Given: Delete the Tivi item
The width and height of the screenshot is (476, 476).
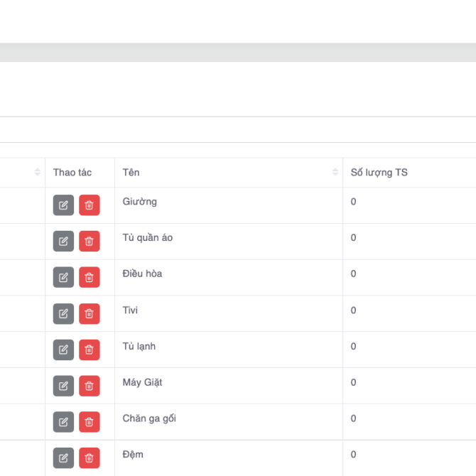Looking at the screenshot, I should 89,313.
